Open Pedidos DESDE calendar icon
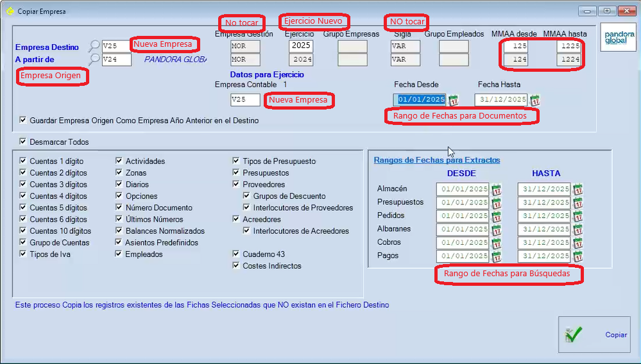Viewport: 641px width, 364px height. (x=496, y=216)
